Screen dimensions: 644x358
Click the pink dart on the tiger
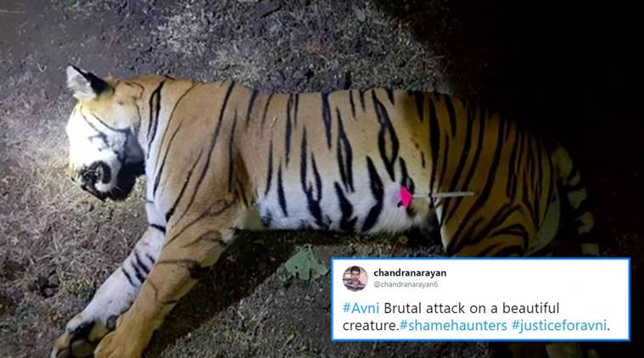pyautogui.click(x=406, y=197)
